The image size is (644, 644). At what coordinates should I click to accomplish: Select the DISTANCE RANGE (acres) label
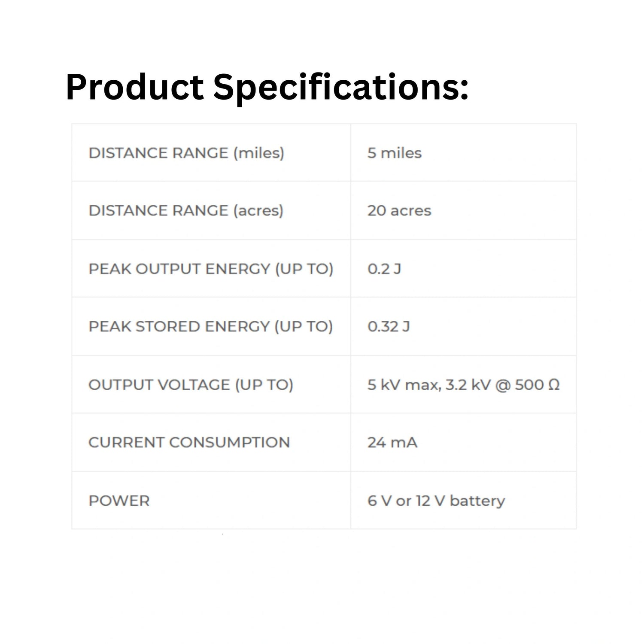186,211
